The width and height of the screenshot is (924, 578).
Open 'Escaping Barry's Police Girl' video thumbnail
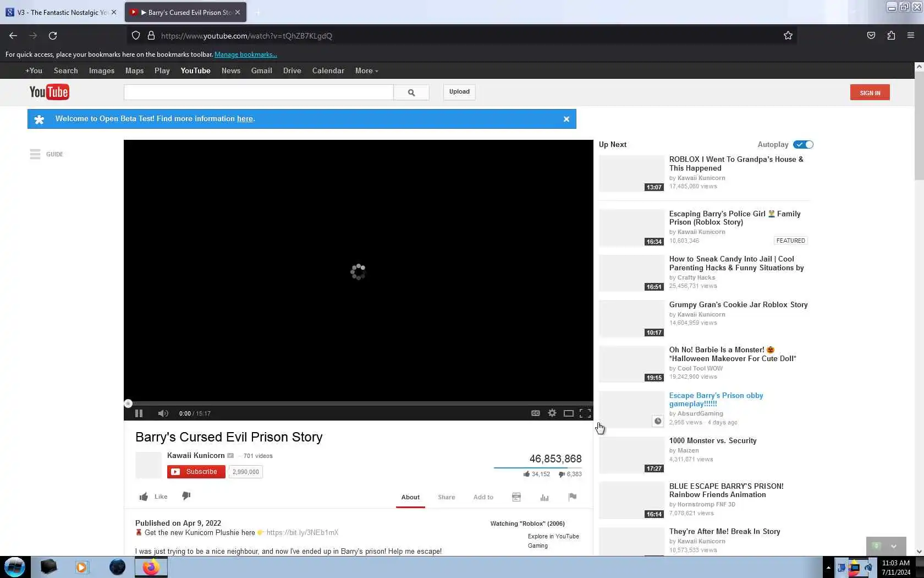pyautogui.click(x=631, y=228)
